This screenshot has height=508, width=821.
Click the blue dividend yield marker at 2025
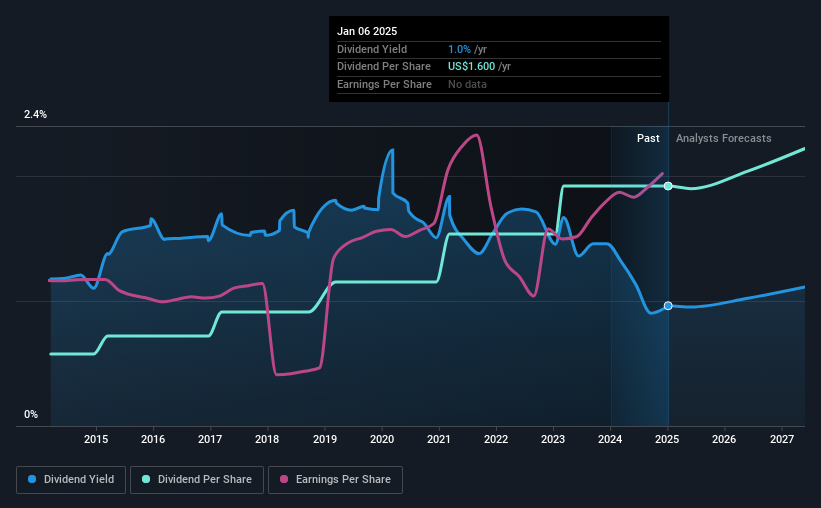coord(668,306)
